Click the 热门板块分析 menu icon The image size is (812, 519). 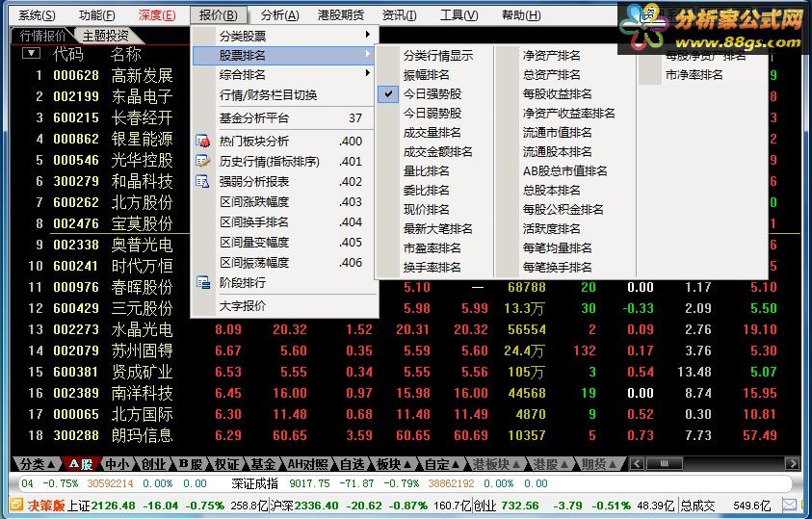pos(202,142)
